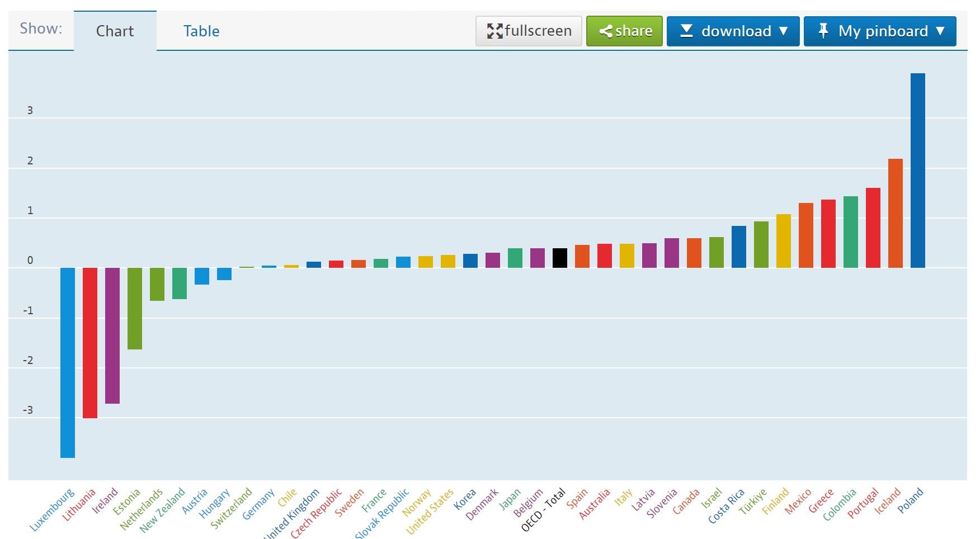
Task: Click the black OECD - Total bar
Action: pos(559,258)
